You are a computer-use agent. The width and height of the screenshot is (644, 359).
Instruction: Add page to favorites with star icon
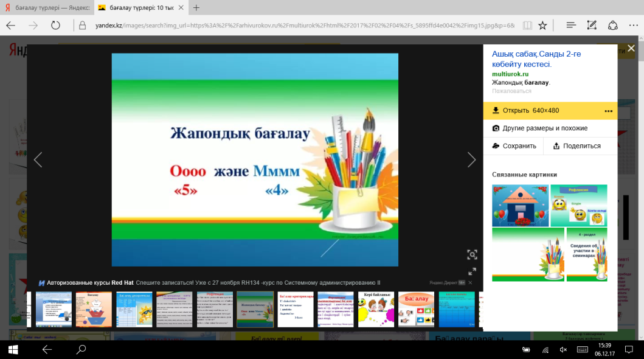[542, 26]
